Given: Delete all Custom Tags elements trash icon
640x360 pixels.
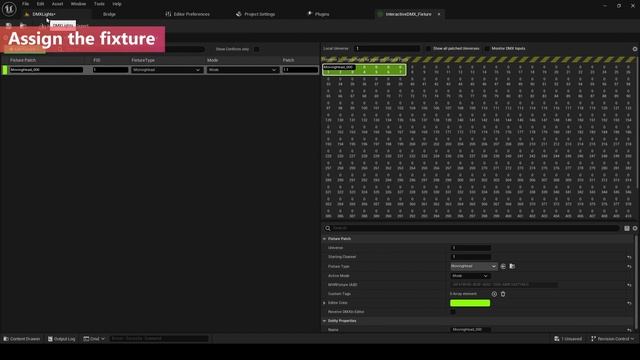Looking at the screenshot, I should pos(503,294).
